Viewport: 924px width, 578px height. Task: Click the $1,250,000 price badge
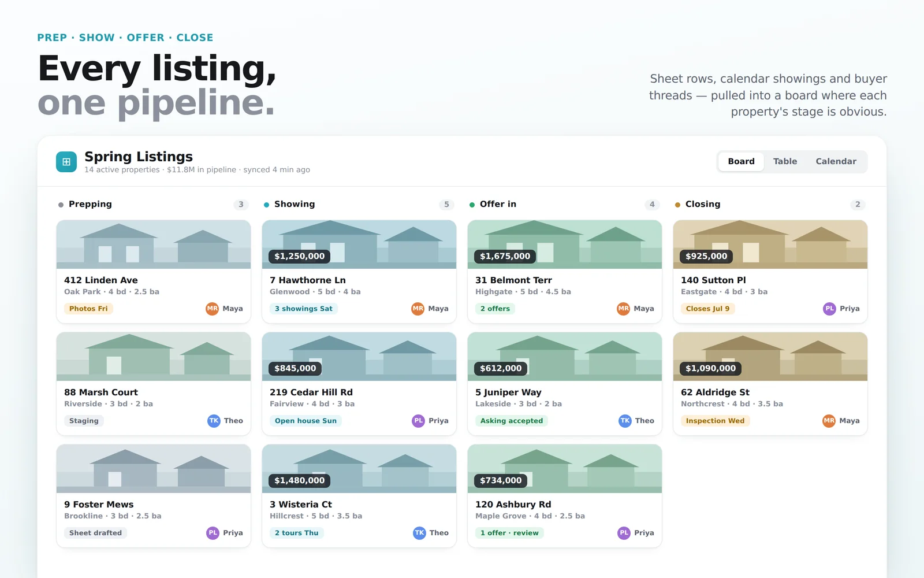[x=300, y=256]
